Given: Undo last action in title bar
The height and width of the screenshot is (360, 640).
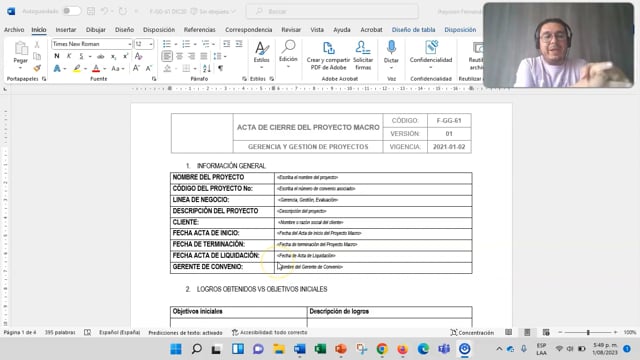Looking at the screenshot, I should [104, 11].
